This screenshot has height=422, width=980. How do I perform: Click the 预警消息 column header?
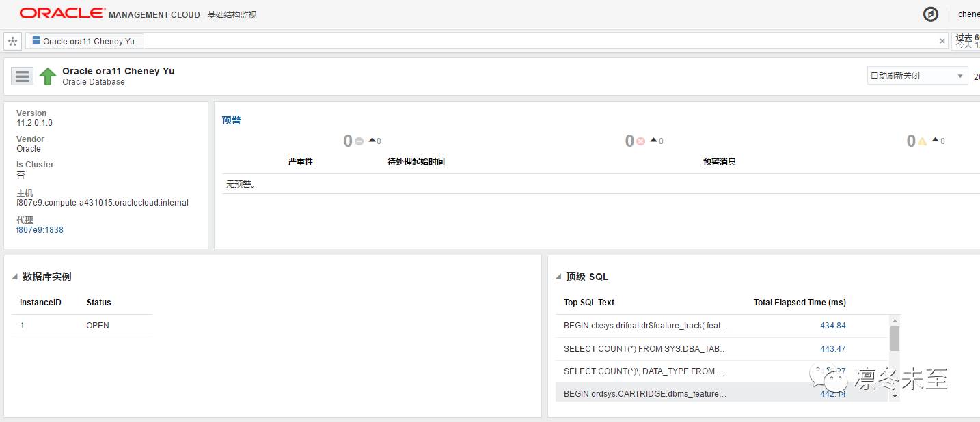pyautogui.click(x=720, y=162)
